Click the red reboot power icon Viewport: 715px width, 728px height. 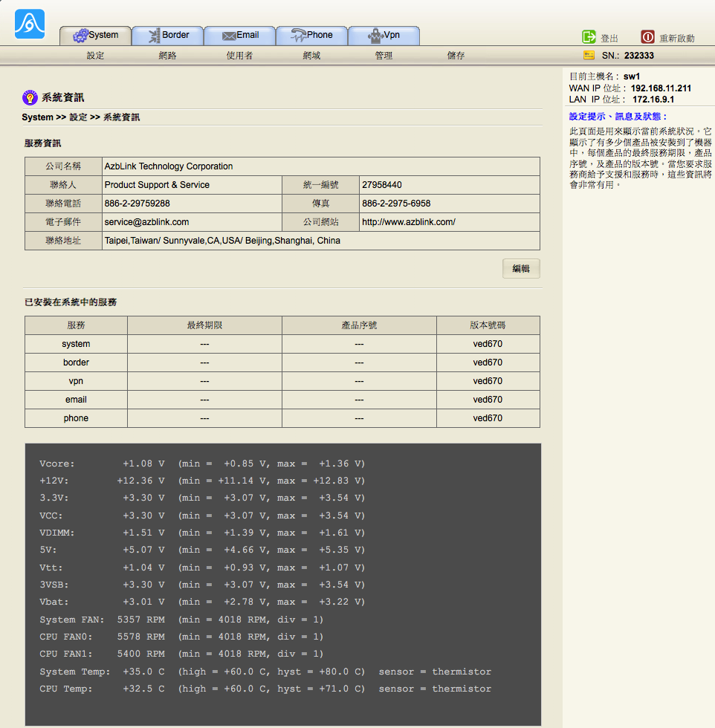tap(647, 37)
